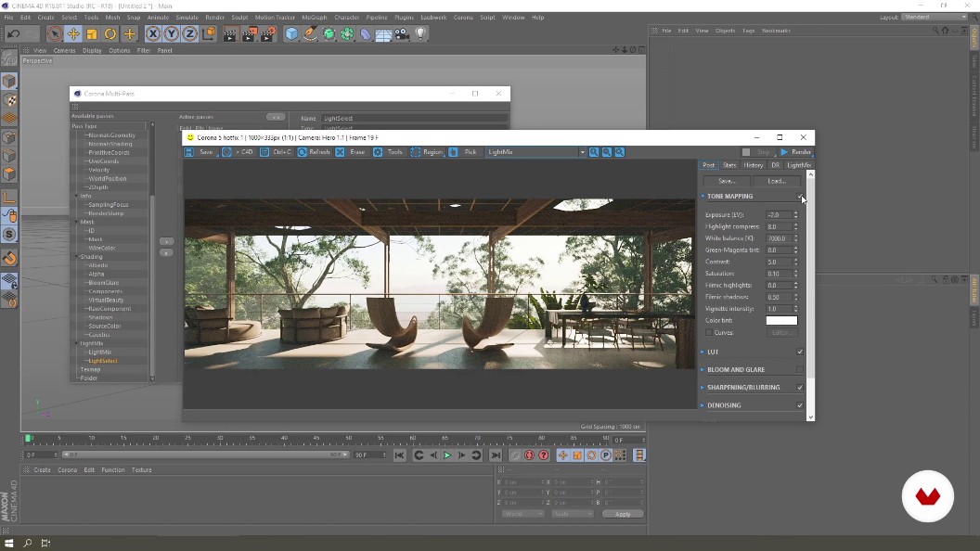Disable the Tone Mapping checkbox
Viewport: 980px width, 551px height.
click(800, 196)
